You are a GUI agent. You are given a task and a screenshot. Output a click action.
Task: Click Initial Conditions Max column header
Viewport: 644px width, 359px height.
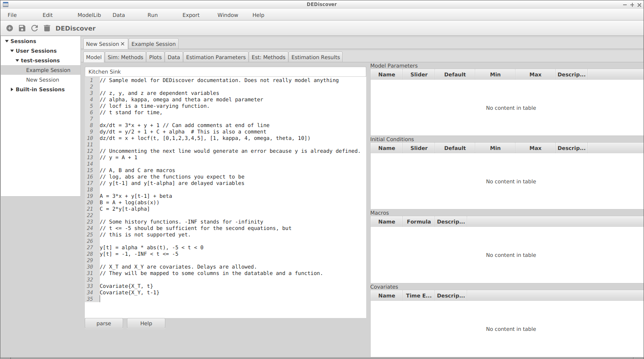point(535,148)
